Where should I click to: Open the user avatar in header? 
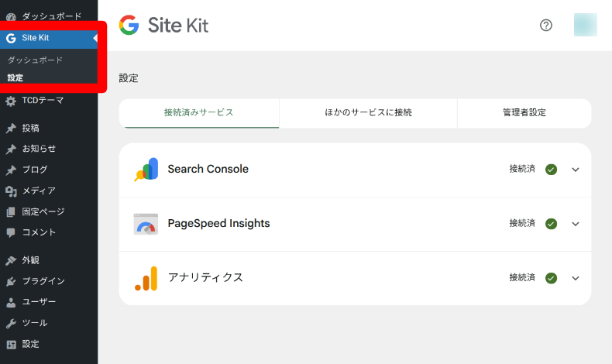[x=585, y=25]
